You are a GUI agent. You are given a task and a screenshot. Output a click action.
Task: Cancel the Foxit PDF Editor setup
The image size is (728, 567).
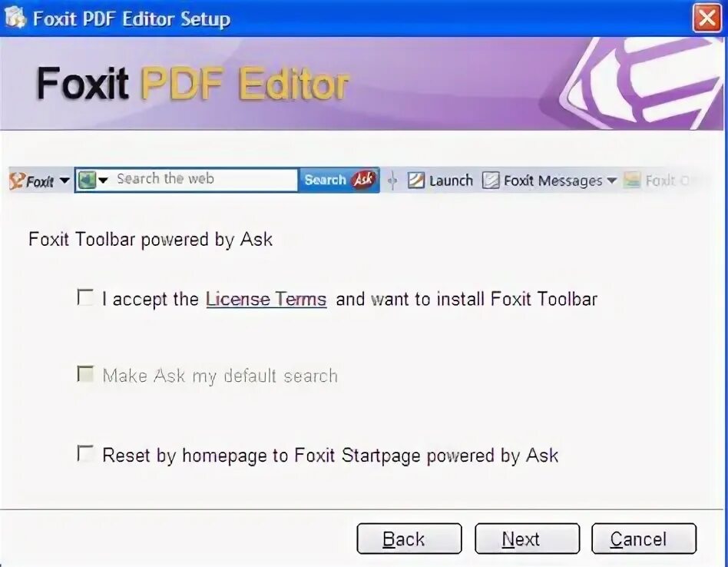644,539
